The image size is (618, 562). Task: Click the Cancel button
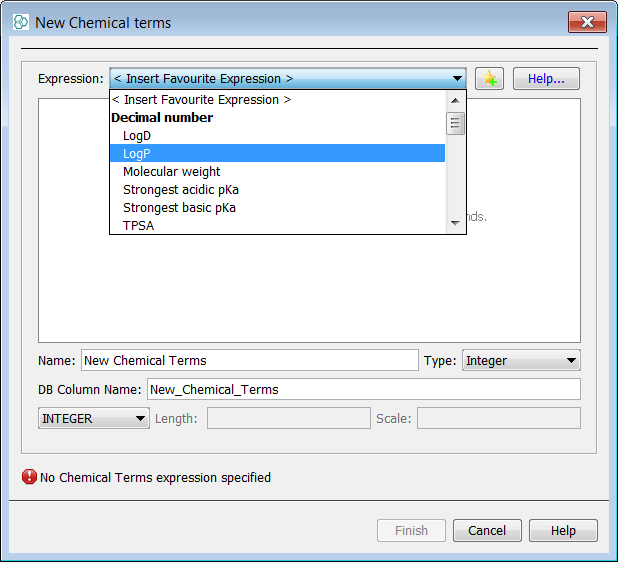point(487,531)
